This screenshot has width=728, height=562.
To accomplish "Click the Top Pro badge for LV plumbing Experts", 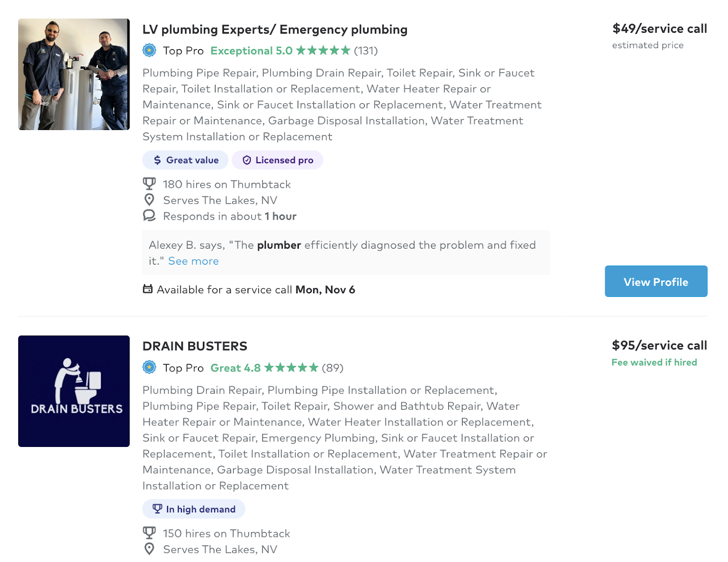I will point(149,50).
